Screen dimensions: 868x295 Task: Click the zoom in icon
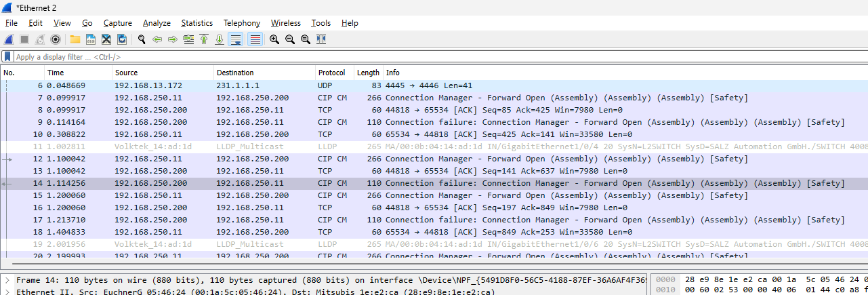point(274,40)
